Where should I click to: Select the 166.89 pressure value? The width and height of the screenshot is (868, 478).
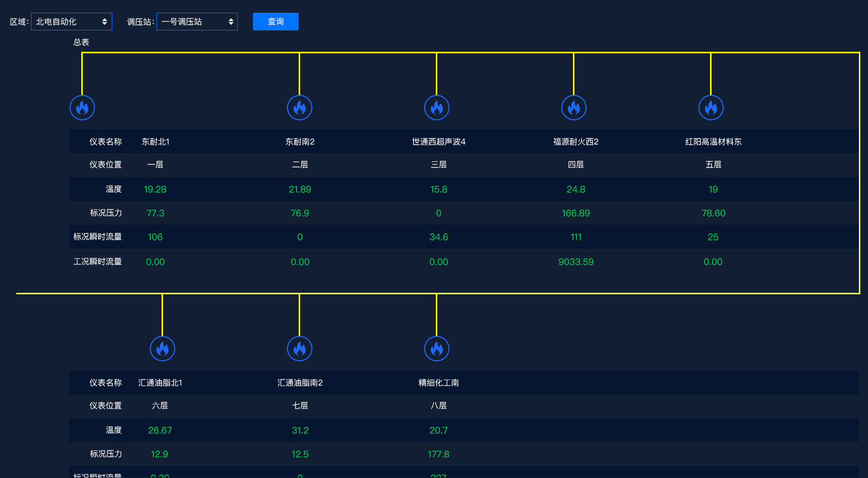[x=575, y=213]
